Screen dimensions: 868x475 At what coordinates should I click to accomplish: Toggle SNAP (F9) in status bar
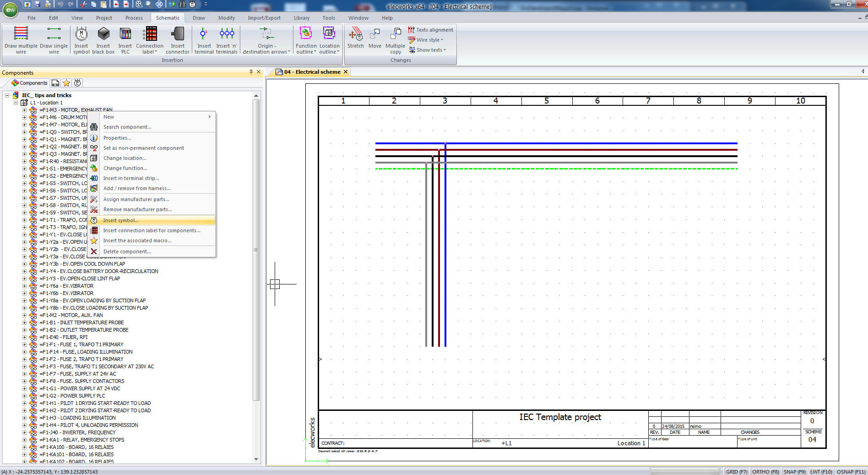pos(794,471)
